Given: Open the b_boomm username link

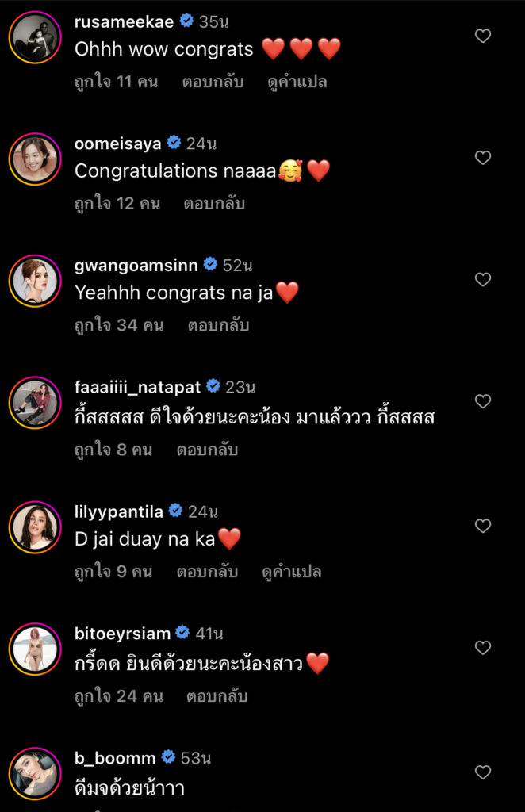Looking at the screenshot, I should (x=114, y=757).
